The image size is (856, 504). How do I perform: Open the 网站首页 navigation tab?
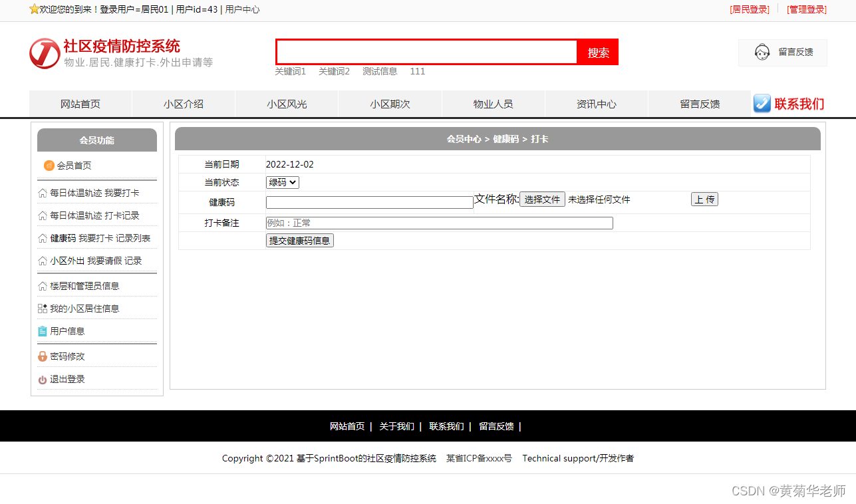point(80,104)
